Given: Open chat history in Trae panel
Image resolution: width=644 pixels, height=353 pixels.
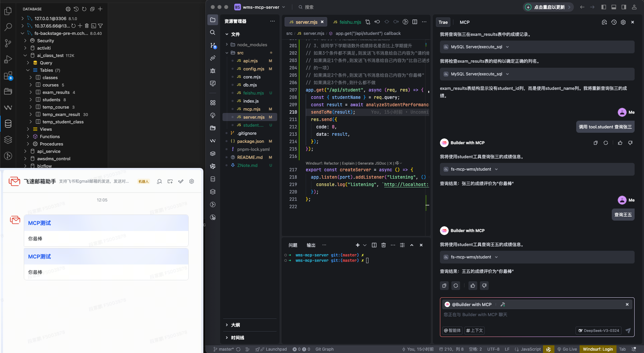Looking at the screenshot, I should coord(614,22).
